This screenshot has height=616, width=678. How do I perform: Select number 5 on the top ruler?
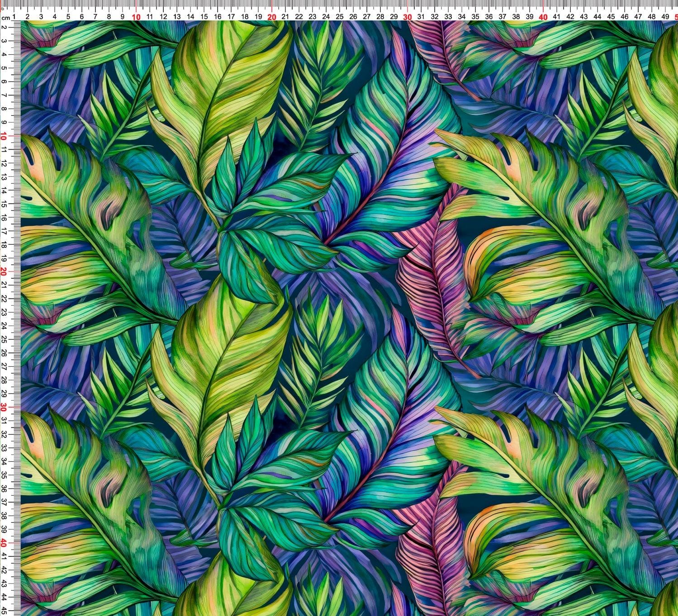pyautogui.click(x=68, y=17)
